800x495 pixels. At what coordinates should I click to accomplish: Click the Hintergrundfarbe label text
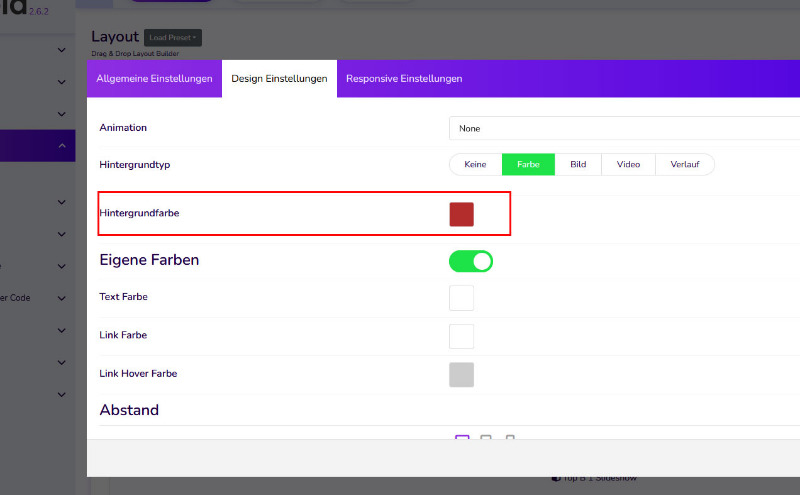[139, 213]
